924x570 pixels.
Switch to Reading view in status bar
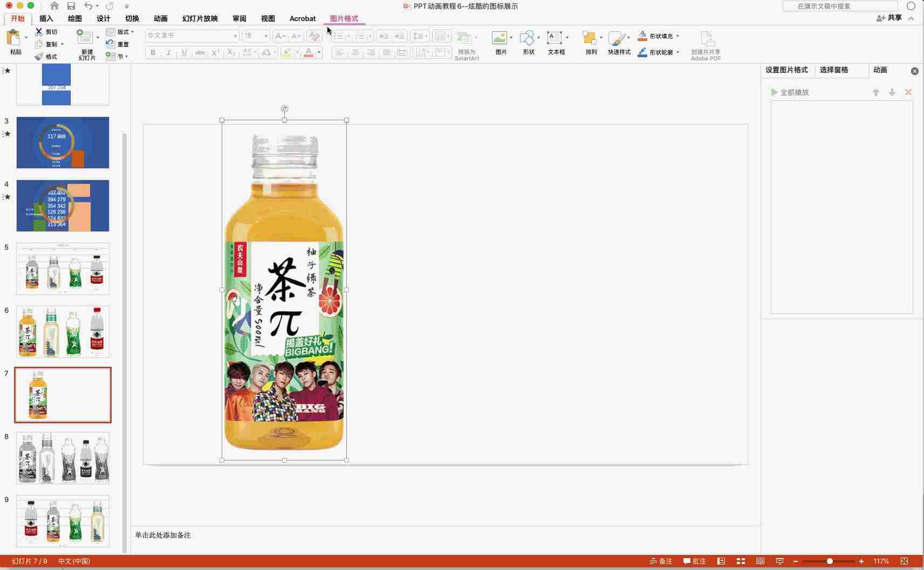click(760, 561)
